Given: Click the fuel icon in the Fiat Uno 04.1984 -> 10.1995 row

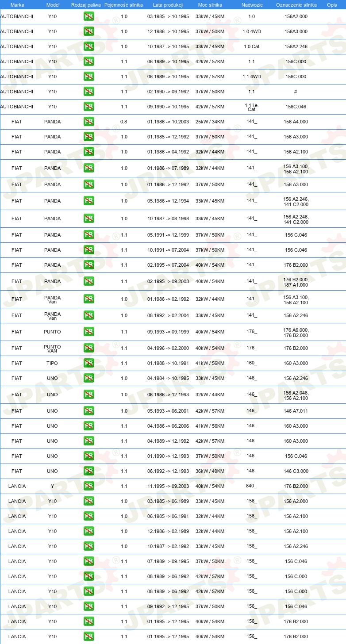Looking at the screenshot, I should pos(88,378).
